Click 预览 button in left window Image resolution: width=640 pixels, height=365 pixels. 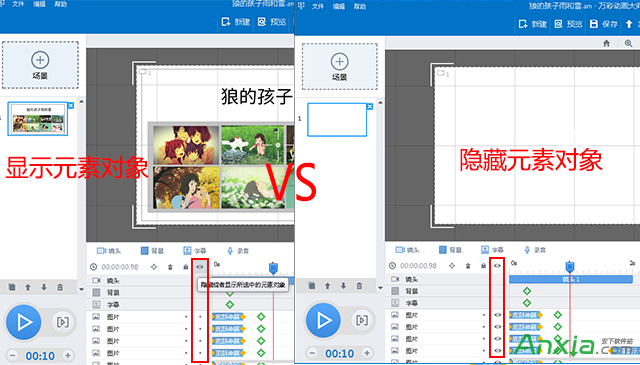click(272, 22)
